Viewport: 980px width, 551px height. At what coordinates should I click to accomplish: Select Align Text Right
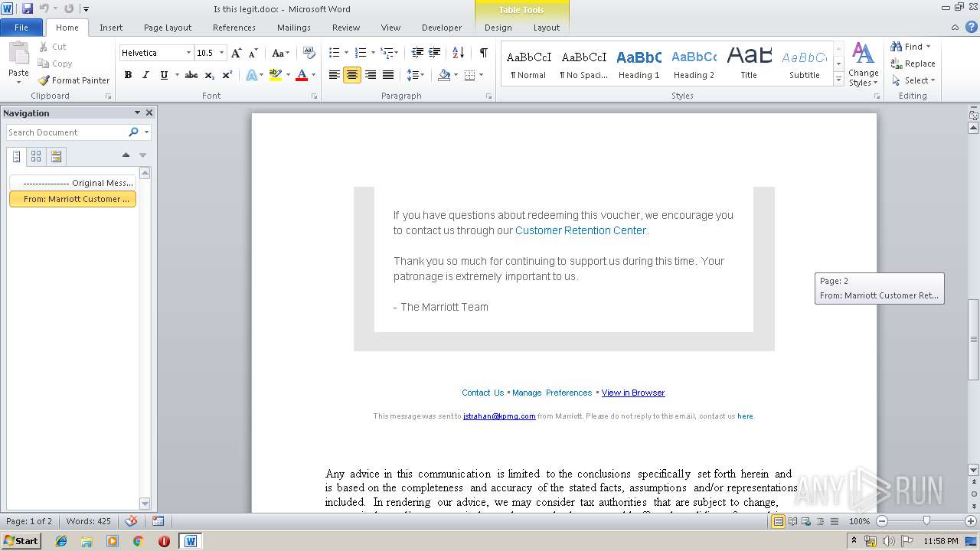click(x=371, y=75)
